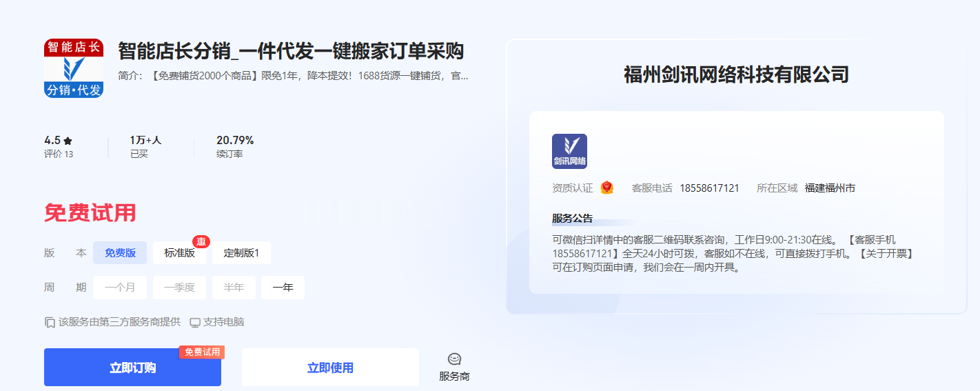Choose the 半年 subscription period
Screen dimensions: 980x391
point(234,288)
